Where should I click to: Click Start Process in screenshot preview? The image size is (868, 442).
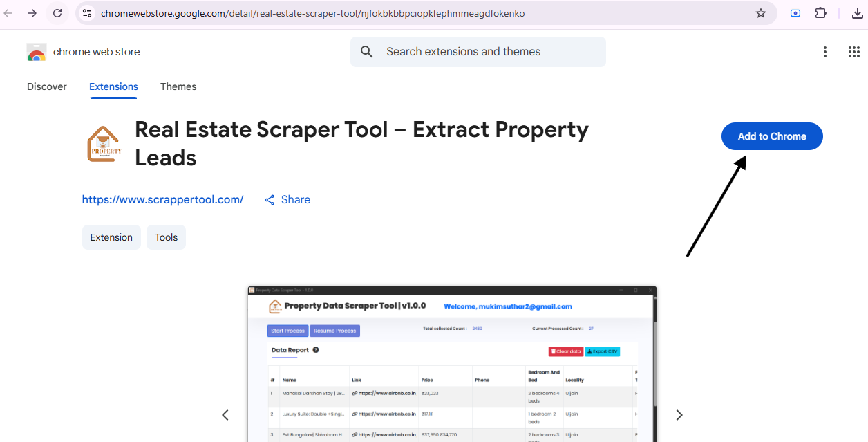(287, 331)
